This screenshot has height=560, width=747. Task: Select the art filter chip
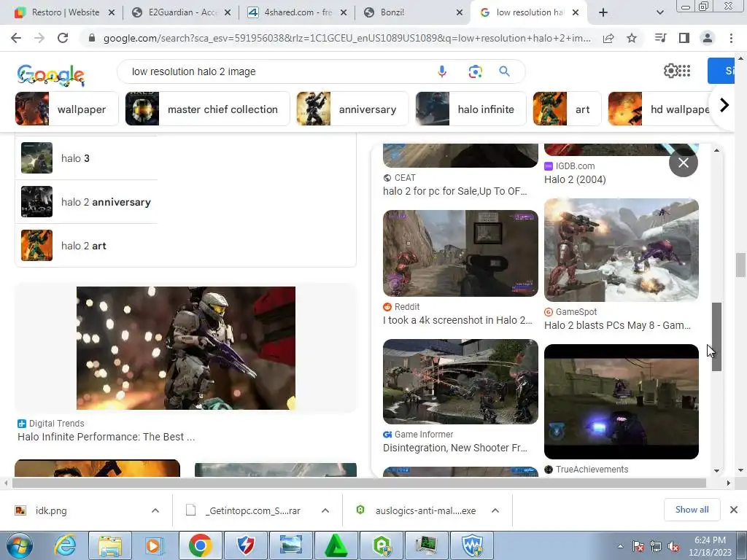pos(567,109)
